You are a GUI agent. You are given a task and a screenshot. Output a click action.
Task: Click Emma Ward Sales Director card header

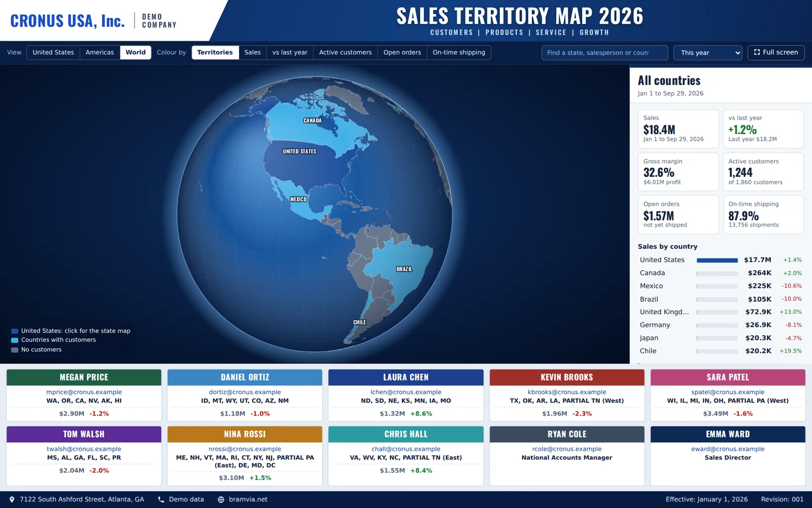click(728, 434)
